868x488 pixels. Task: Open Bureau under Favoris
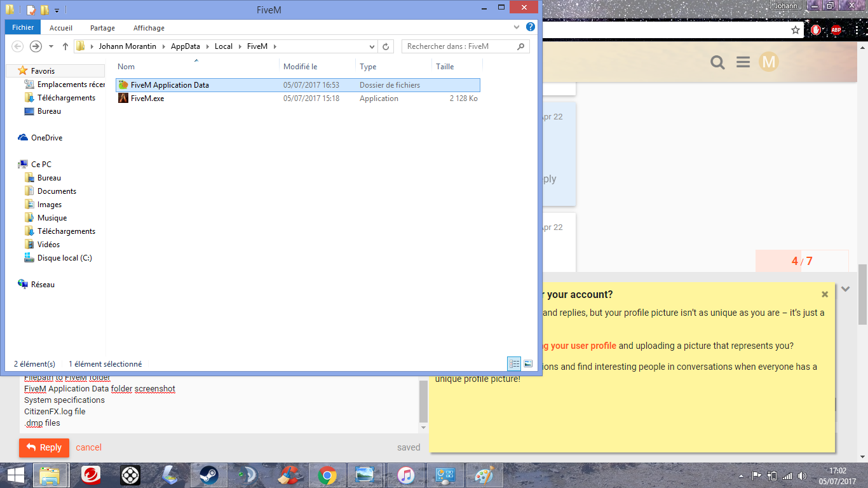(43, 111)
